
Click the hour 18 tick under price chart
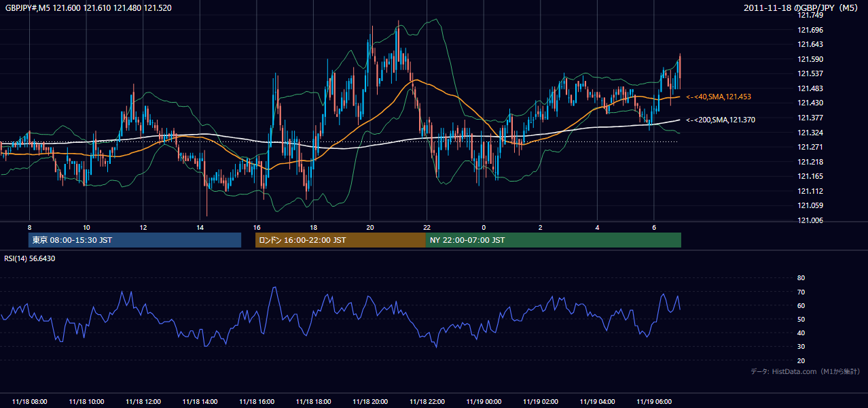tap(313, 226)
